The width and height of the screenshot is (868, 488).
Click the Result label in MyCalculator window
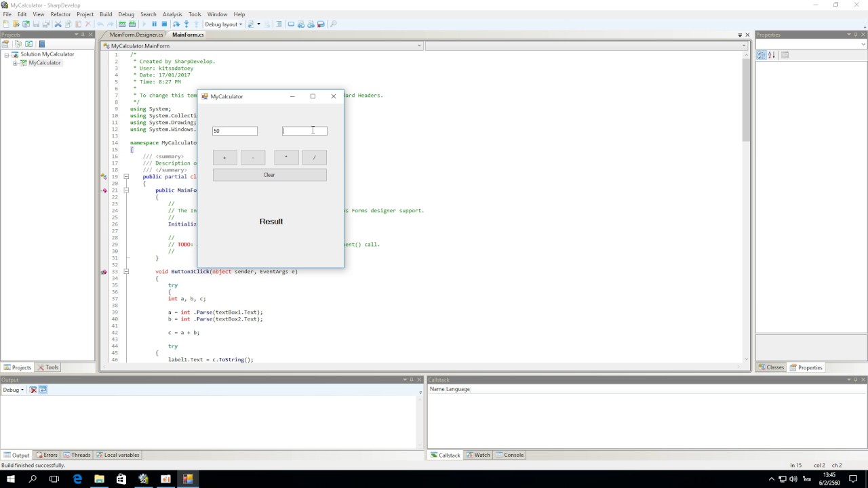click(271, 221)
